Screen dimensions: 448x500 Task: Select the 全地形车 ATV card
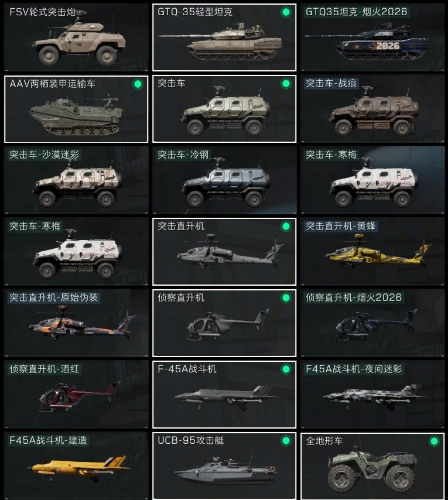click(372, 465)
